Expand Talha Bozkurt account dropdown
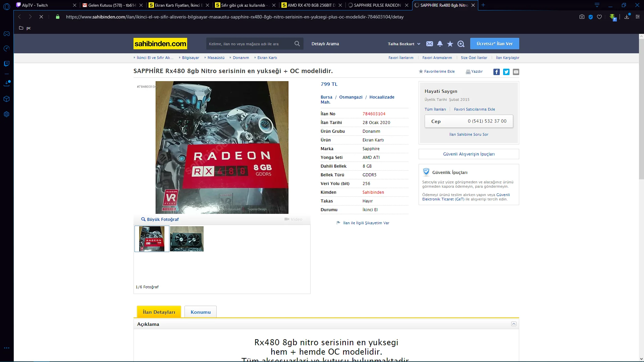This screenshot has height=362, width=644. [x=404, y=44]
